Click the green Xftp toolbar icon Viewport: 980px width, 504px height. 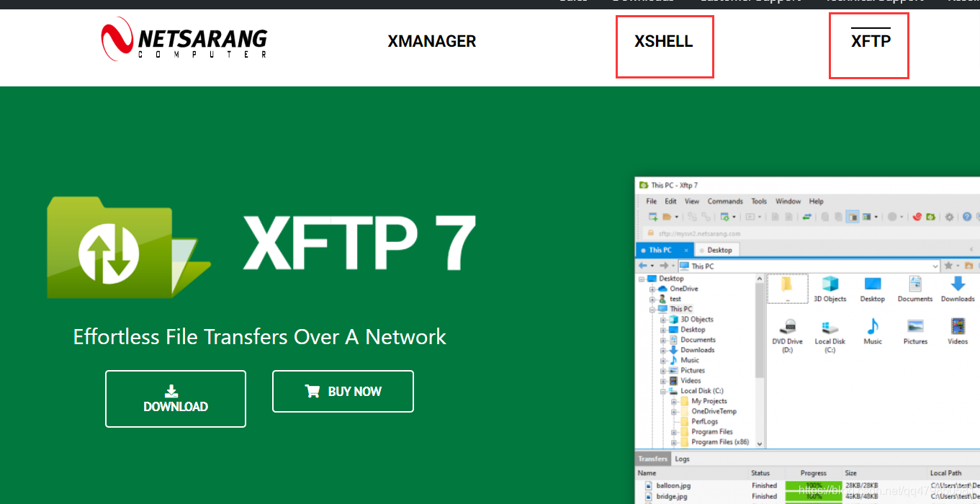pyautogui.click(x=930, y=217)
